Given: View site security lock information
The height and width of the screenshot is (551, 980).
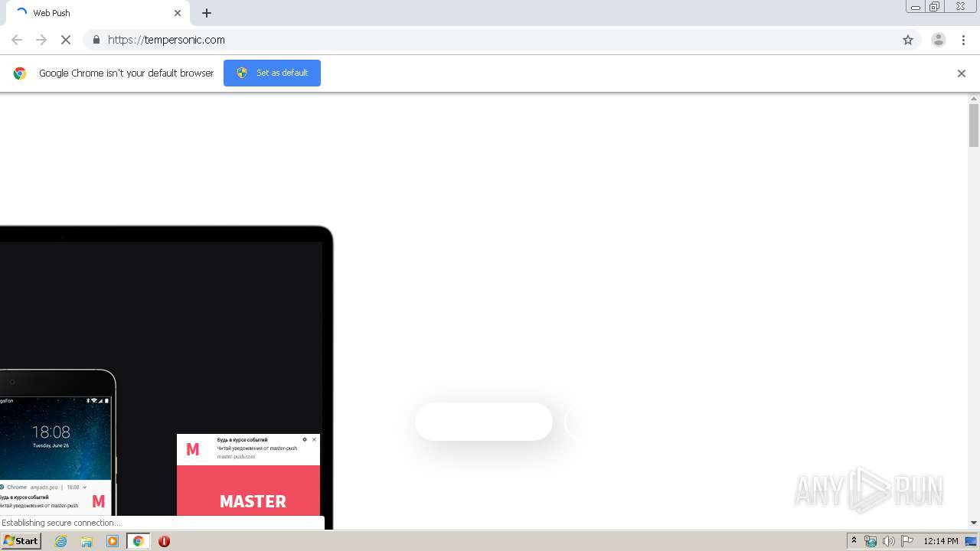Looking at the screenshot, I should click(x=96, y=40).
